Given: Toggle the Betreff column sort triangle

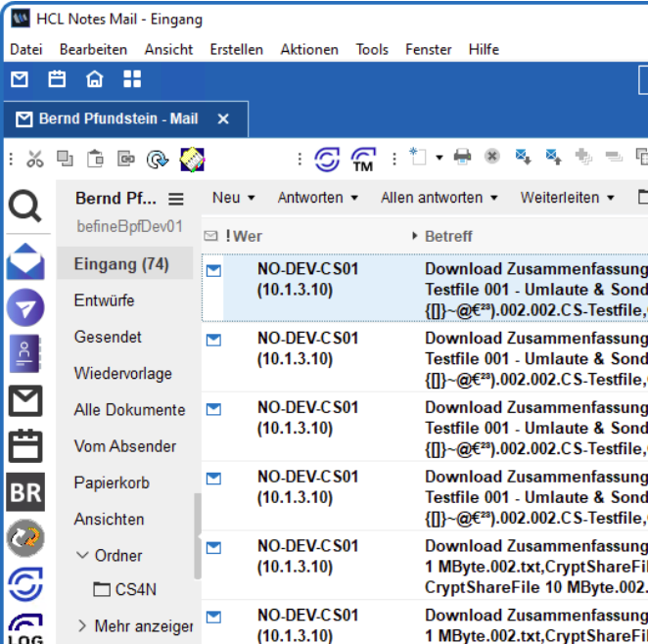Looking at the screenshot, I should [x=414, y=236].
